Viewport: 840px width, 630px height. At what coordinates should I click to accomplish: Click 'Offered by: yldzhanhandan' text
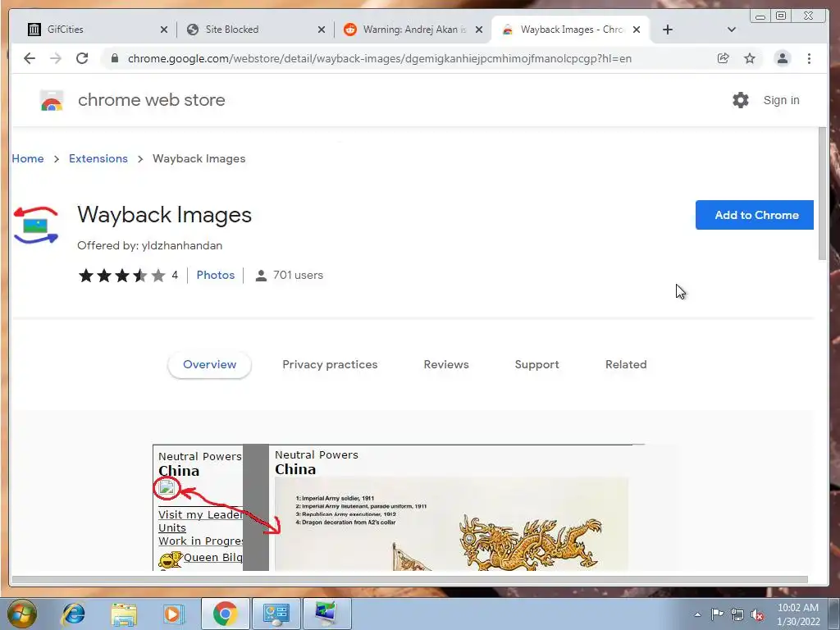149,245
